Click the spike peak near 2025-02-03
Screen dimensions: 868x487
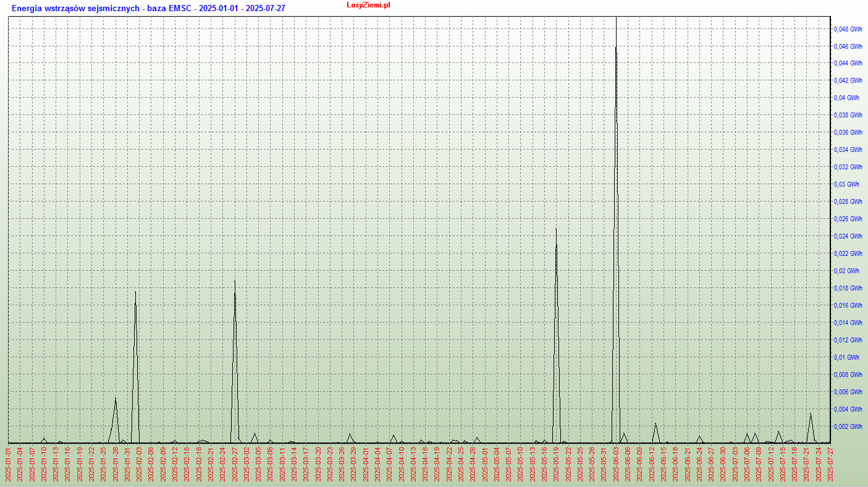click(135, 292)
